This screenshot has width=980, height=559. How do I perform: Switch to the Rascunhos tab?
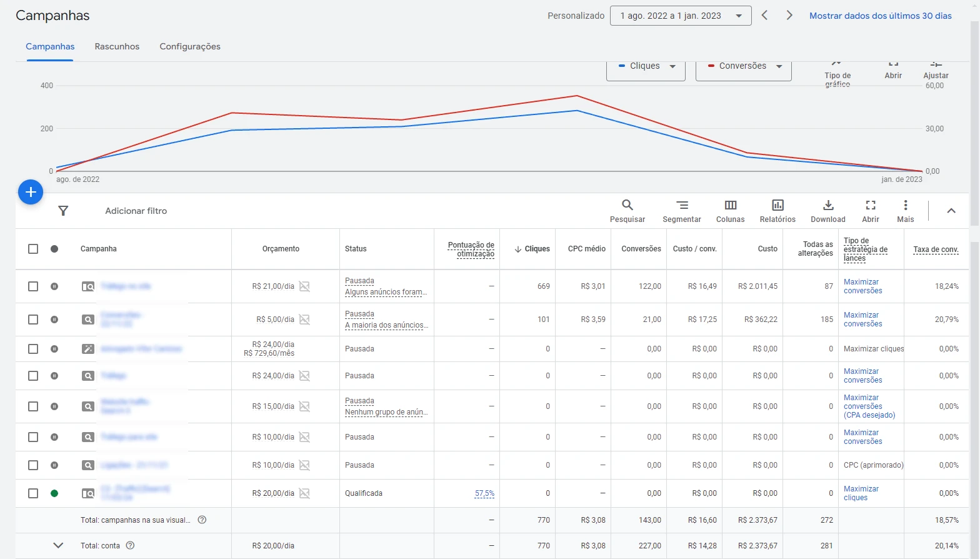[x=117, y=46]
